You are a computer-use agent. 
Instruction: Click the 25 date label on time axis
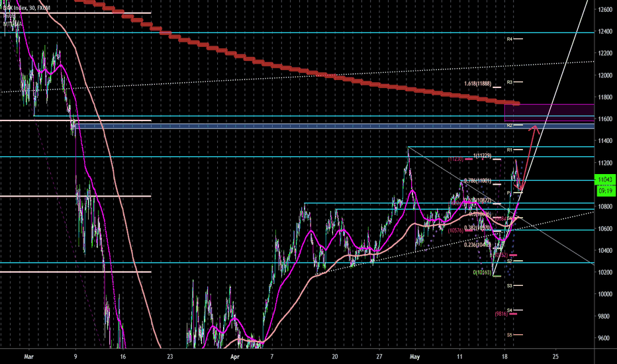coord(555,357)
